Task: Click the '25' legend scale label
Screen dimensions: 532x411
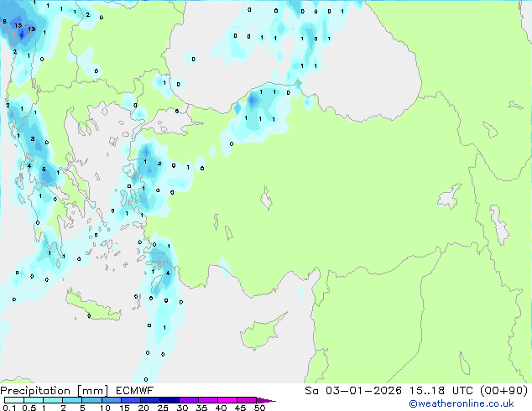Action: 163,408
